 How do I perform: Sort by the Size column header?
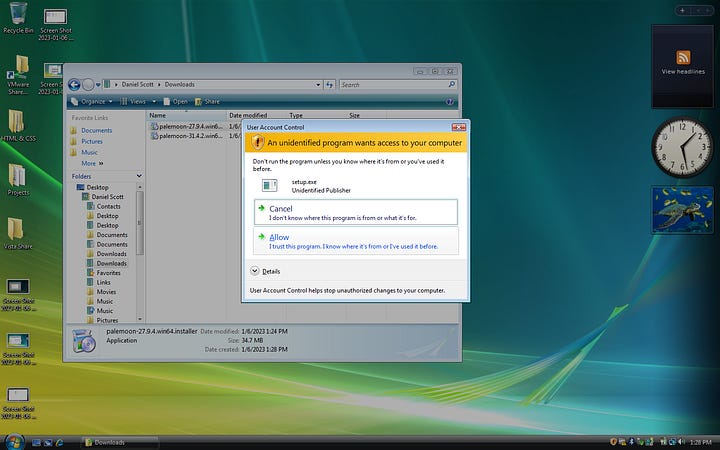pyautogui.click(x=366, y=115)
